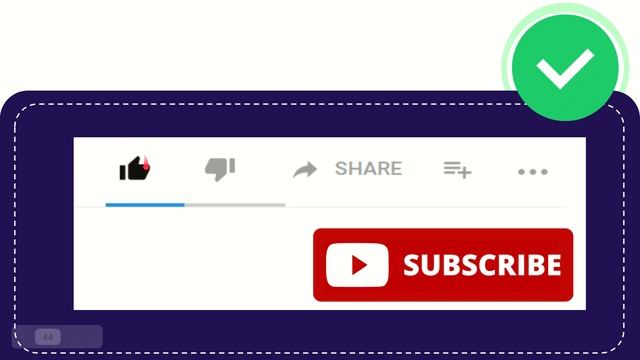640x360 pixels.
Task: Click the white YouTube play logo
Action: pos(357,265)
